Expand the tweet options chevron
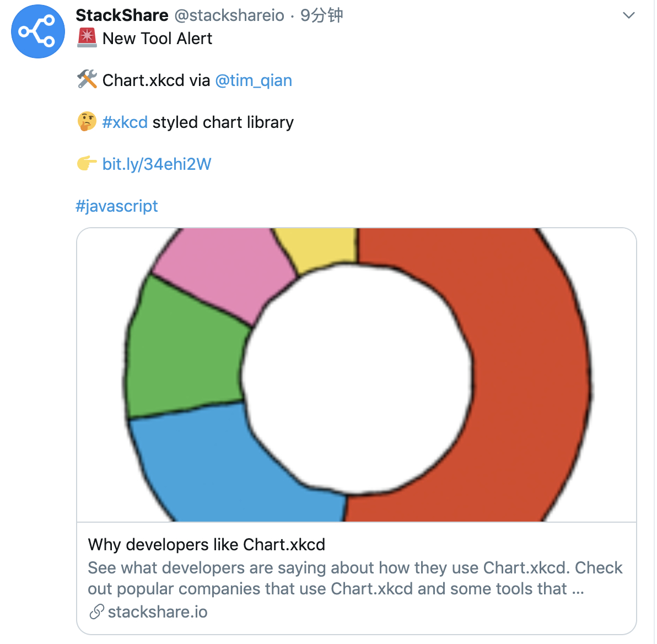Screen dimensions: 657x644 click(628, 15)
